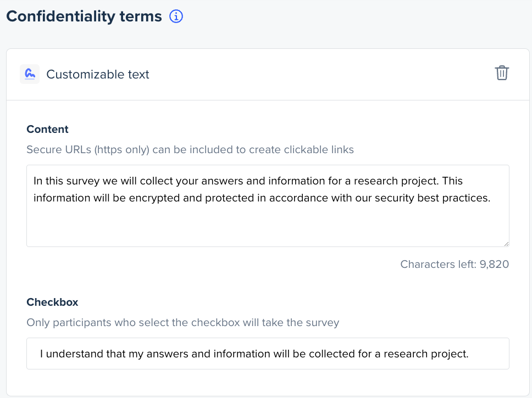Click the Secure URLs helper text
The image size is (532, 398).
(190, 149)
